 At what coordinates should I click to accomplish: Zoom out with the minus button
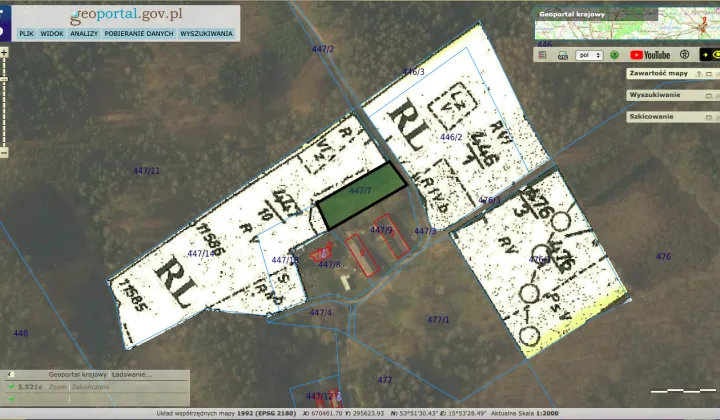tap(4, 152)
